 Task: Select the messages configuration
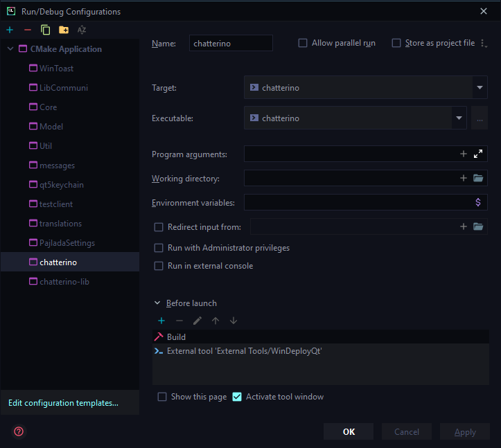[x=70, y=165]
